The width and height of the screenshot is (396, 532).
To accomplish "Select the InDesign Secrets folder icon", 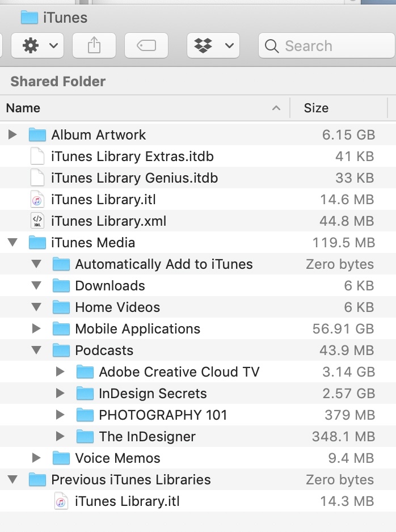I will (85, 394).
